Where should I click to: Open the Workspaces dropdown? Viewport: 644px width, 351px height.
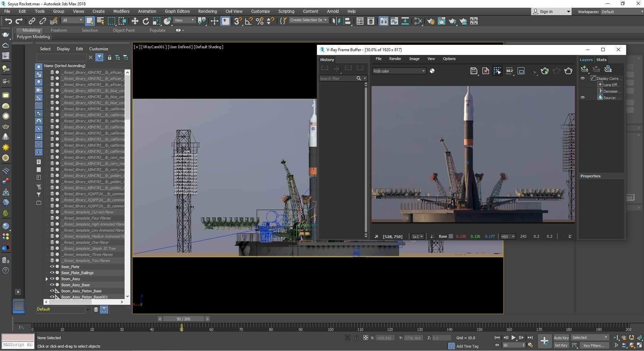(x=622, y=12)
